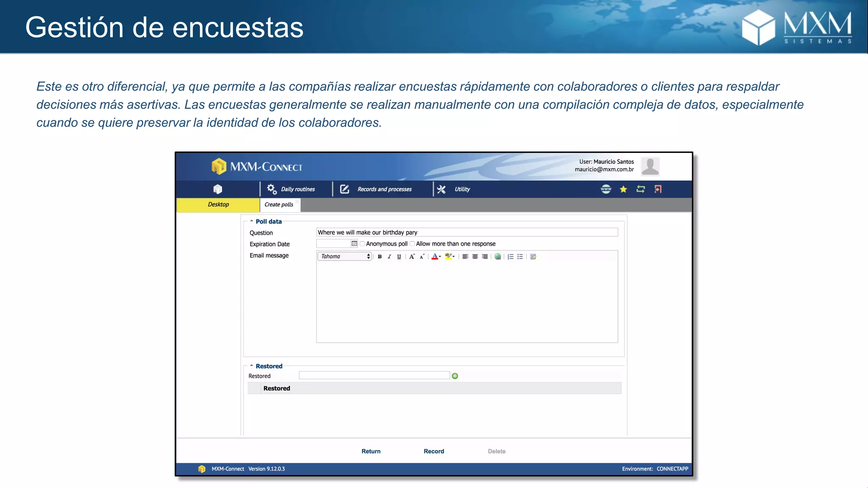The image size is (868, 488).
Task: Click the gears icon for Daily routines
Action: (272, 189)
